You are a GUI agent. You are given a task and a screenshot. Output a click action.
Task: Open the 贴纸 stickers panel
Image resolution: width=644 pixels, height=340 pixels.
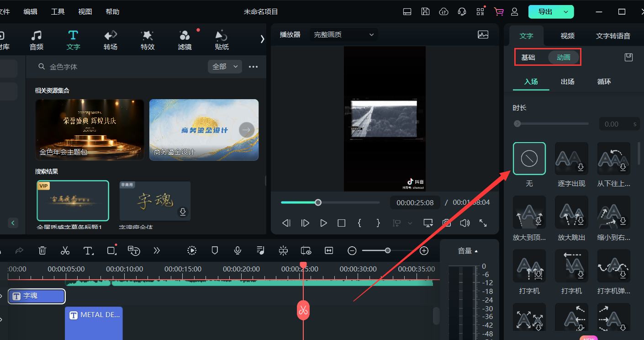[222, 40]
